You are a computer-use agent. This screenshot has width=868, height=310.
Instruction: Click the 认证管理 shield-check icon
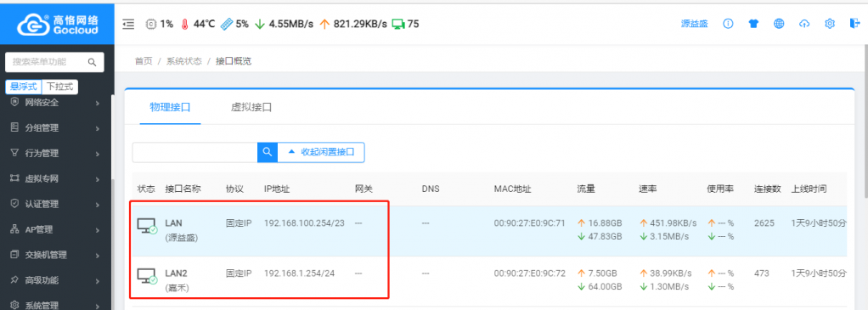click(15, 203)
